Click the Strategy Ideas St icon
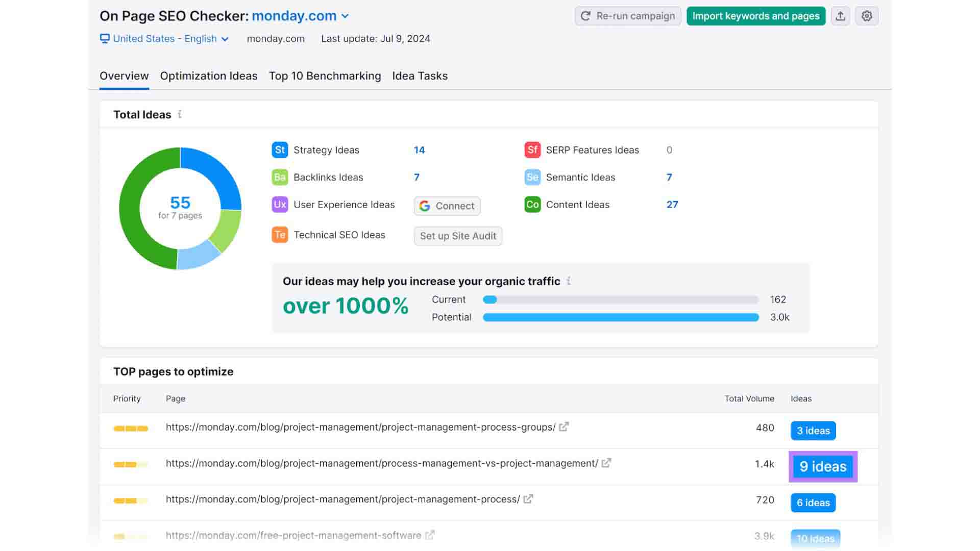Image resolution: width=980 pixels, height=551 pixels. tap(280, 150)
